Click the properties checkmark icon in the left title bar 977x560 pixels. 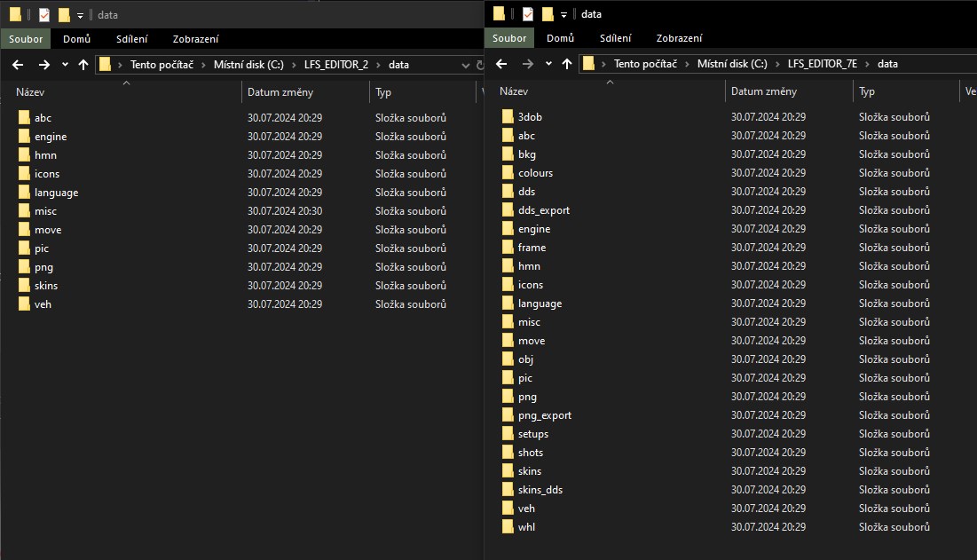pos(44,15)
